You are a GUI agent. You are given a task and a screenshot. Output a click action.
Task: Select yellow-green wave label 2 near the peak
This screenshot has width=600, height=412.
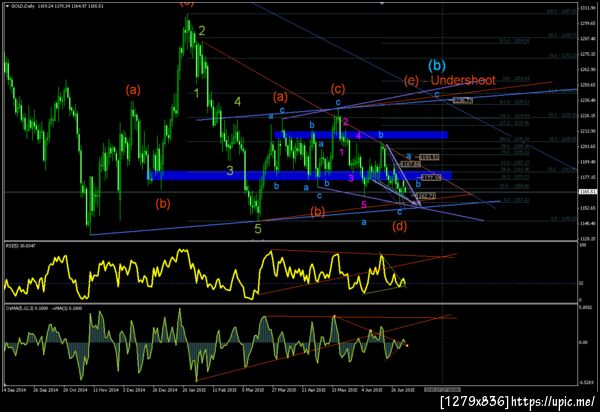coord(202,31)
